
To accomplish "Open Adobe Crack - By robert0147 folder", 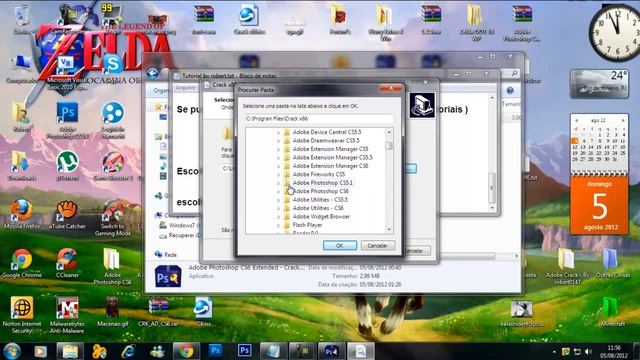I will [567, 267].
